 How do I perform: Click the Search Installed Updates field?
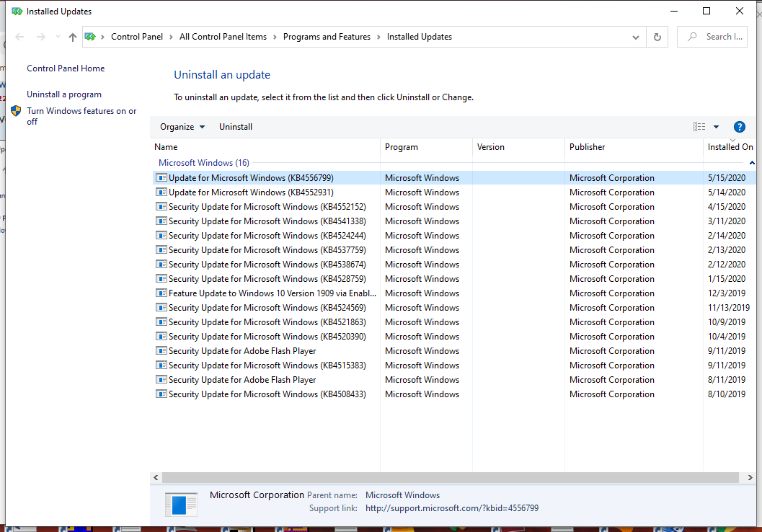pos(712,37)
